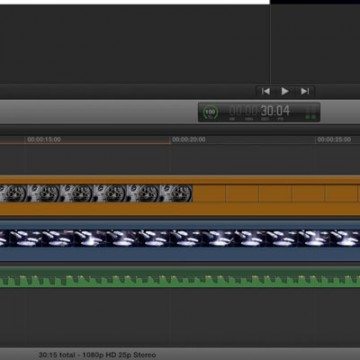Click the 00:00:25:00 ruler mark
Screen dimensions: 360x360
334,140
